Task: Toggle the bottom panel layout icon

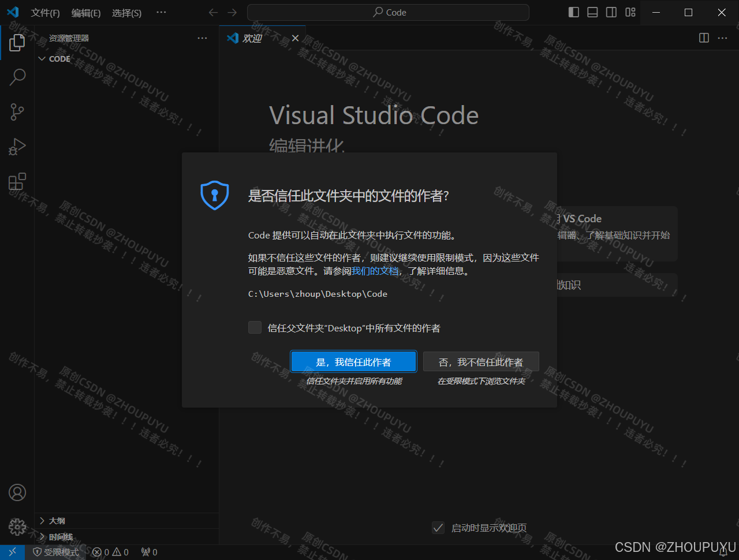Action: pyautogui.click(x=592, y=12)
